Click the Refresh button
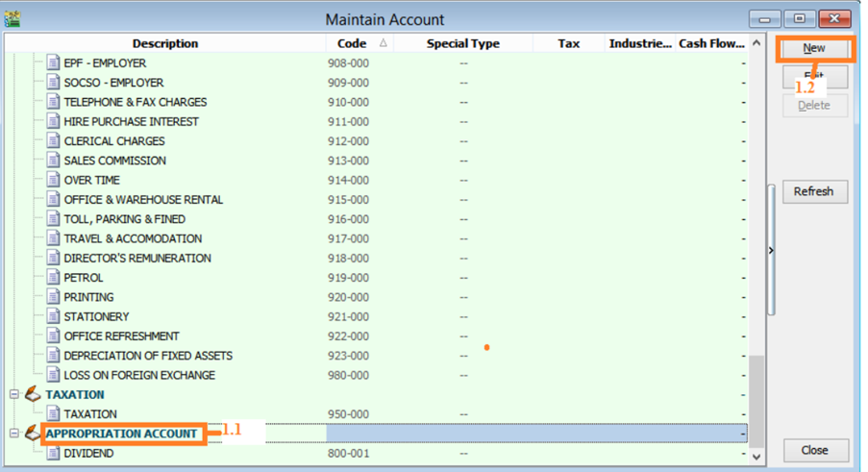 click(813, 191)
